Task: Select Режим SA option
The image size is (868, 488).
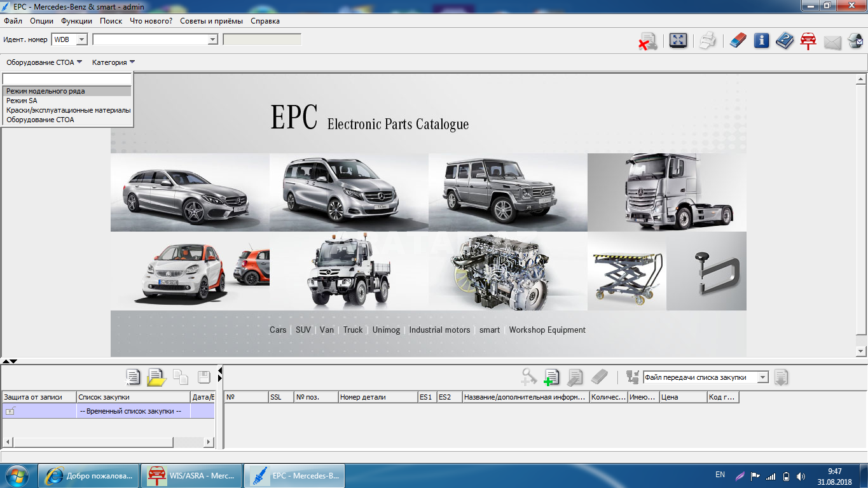Action: (x=67, y=101)
